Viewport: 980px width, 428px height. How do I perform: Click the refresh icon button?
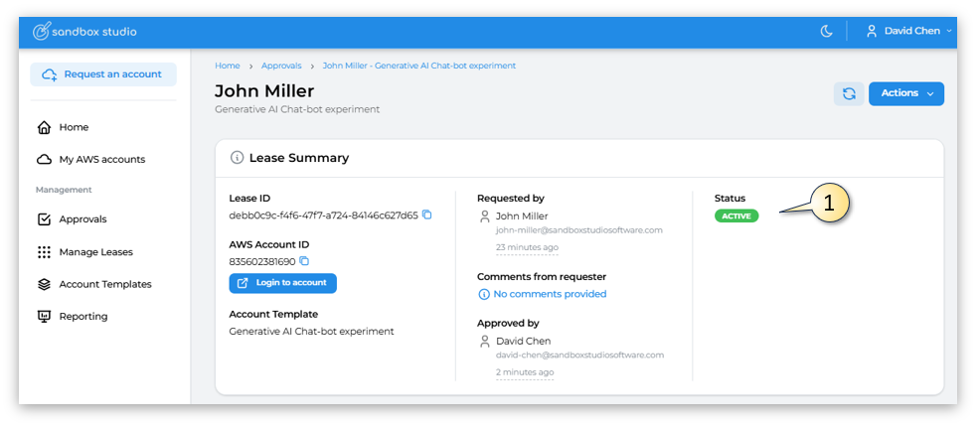[849, 93]
